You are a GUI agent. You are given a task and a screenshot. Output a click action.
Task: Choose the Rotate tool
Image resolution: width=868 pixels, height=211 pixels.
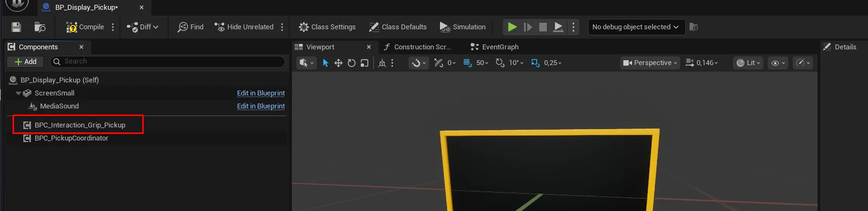(352, 63)
